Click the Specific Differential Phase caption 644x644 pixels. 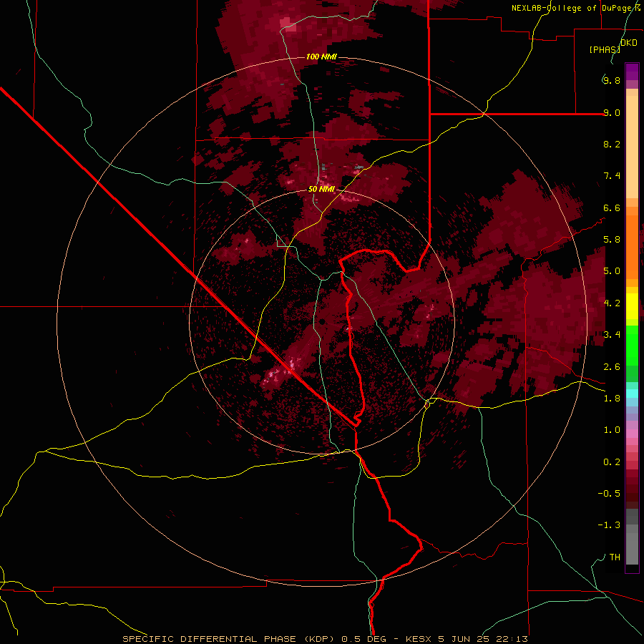click(325, 639)
